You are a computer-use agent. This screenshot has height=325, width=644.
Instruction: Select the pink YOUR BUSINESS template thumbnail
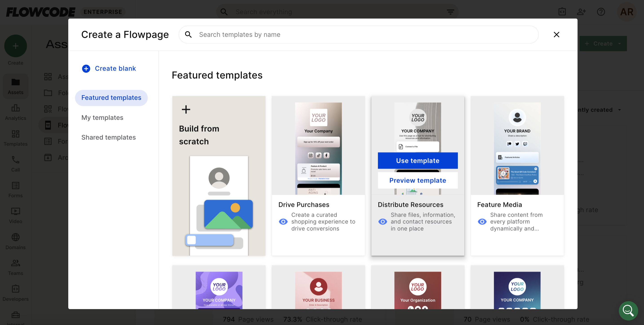click(x=318, y=290)
